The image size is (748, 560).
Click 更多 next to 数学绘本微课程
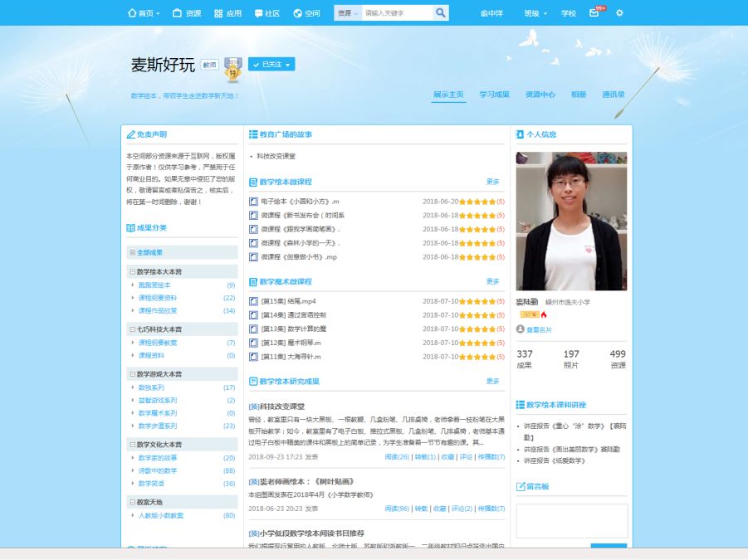(x=493, y=182)
